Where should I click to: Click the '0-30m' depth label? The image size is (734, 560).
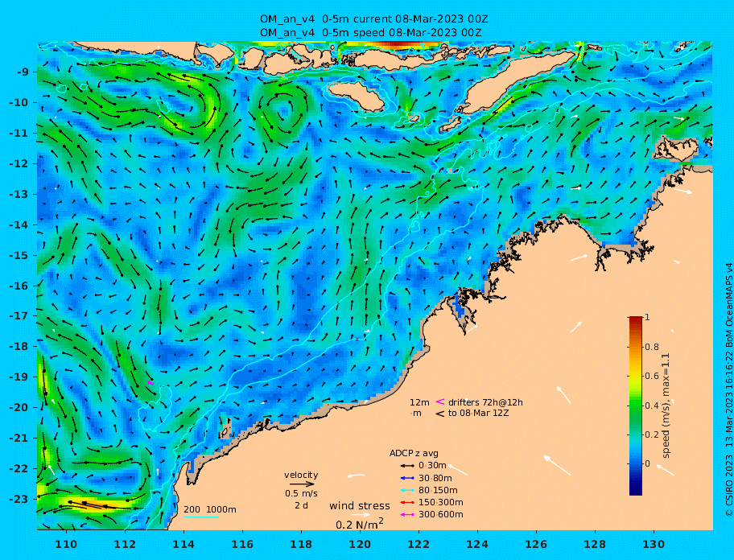point(432,466)
